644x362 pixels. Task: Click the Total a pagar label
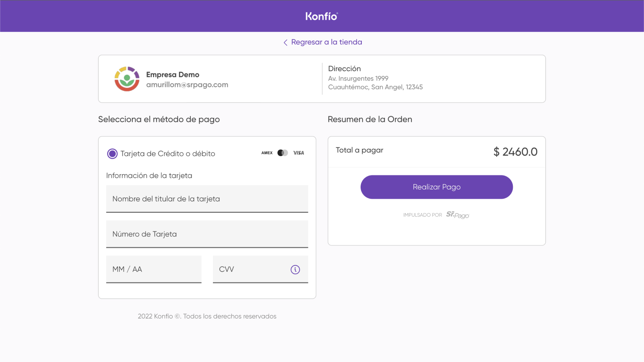click(x=359, y=150)
